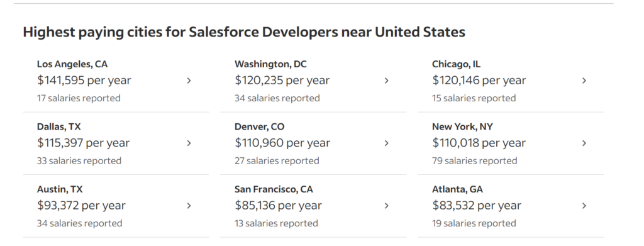The height and width of the screenshot is (246, 644).
Task: Click the Atlanta, GA chevron arrow
Action: (x=584, y=206)
